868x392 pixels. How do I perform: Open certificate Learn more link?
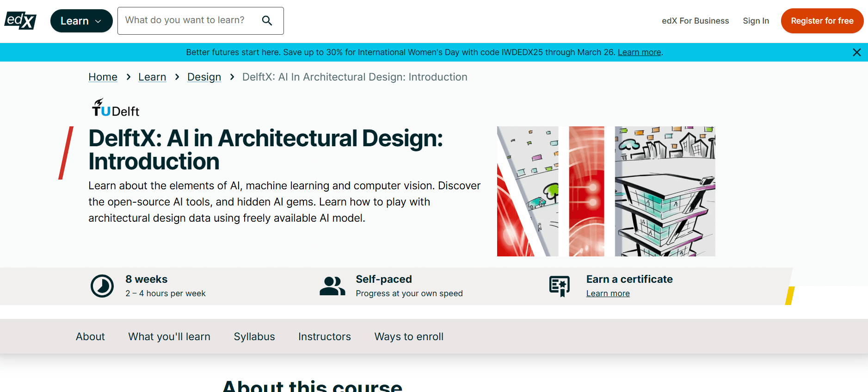608,293
